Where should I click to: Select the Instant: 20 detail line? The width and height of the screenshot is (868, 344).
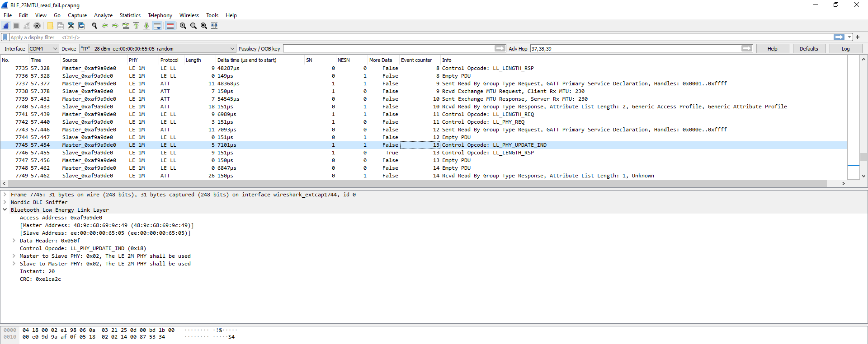pos(37,271)
